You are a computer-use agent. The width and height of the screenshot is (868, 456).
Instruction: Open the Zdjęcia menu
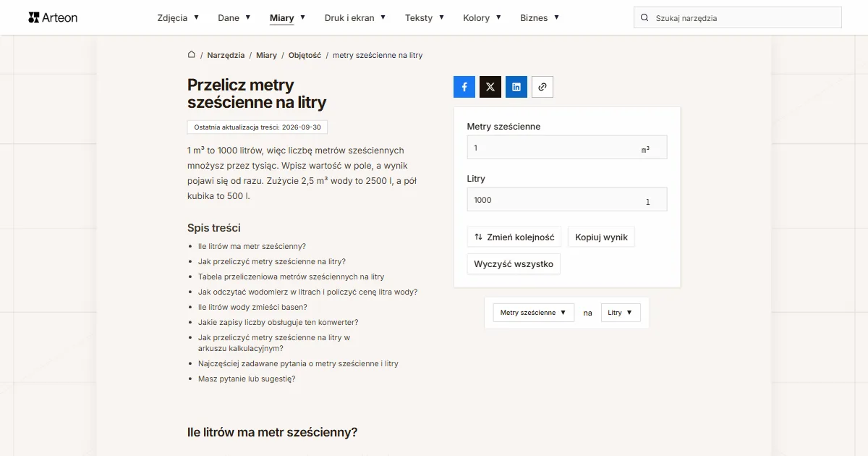tap(178, 17)
